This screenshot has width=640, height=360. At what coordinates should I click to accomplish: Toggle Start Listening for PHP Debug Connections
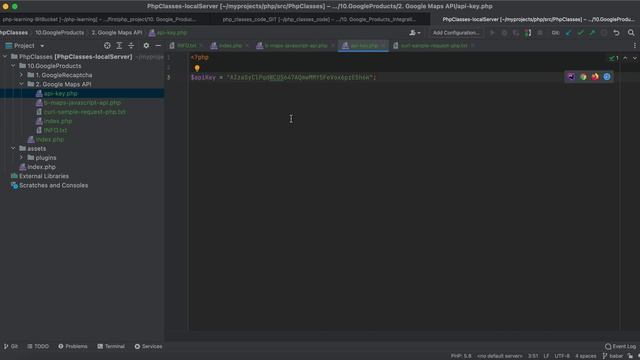(528, 33)
